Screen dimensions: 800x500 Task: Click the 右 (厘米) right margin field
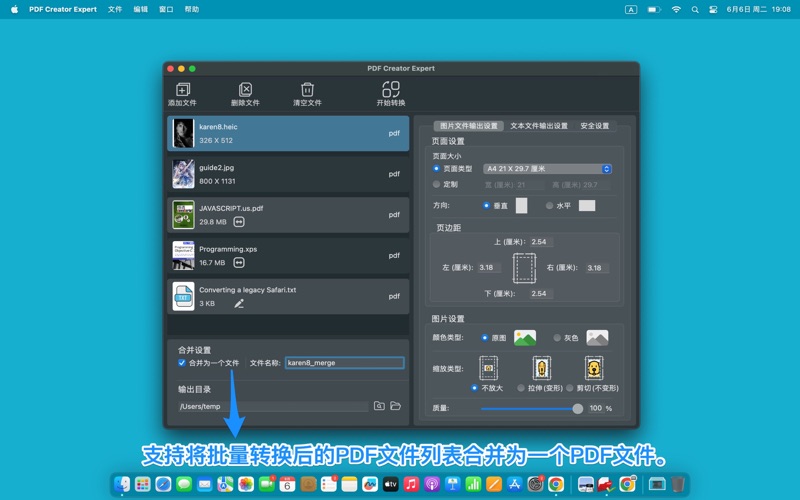(x=597, y=268)
